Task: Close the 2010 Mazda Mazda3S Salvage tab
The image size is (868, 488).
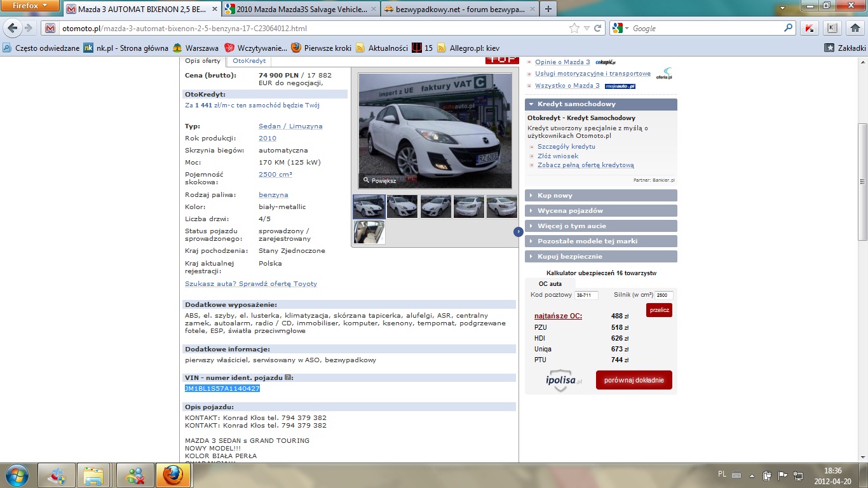Action: pyautogui.click(x=373, y=10)
